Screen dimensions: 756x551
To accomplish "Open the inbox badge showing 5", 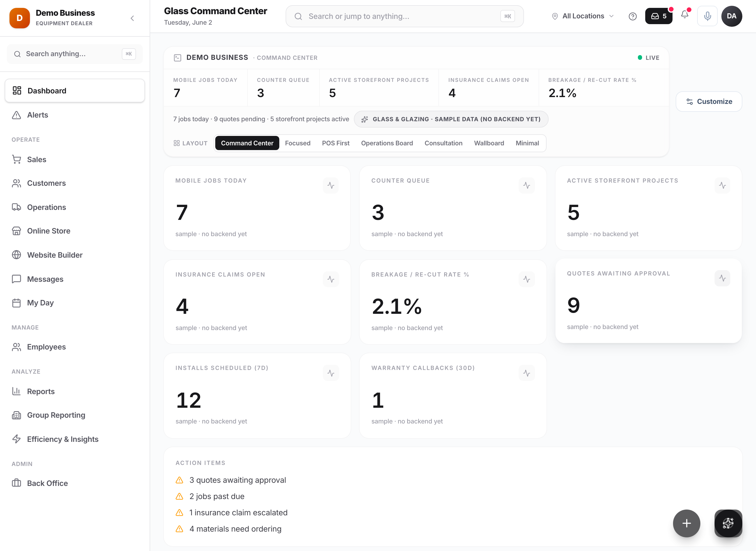I will point(659,16).
